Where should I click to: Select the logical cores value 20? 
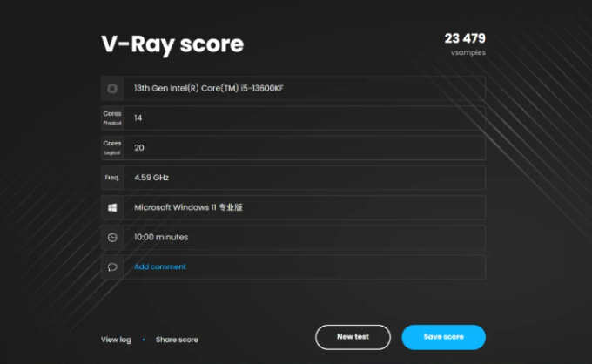pos(139,148)
